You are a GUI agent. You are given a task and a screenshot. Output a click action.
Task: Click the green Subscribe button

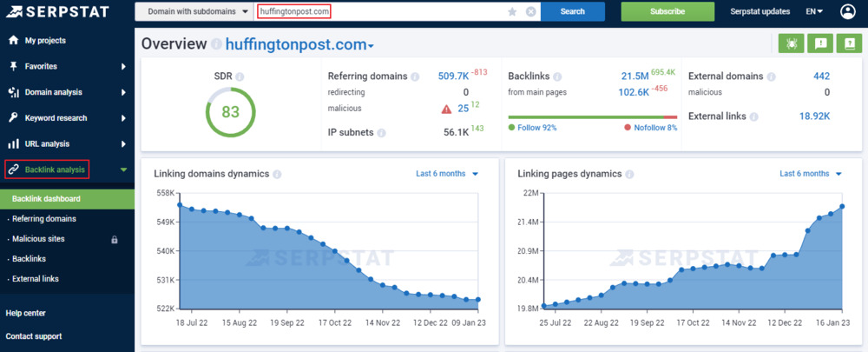[x=667, y=11]
